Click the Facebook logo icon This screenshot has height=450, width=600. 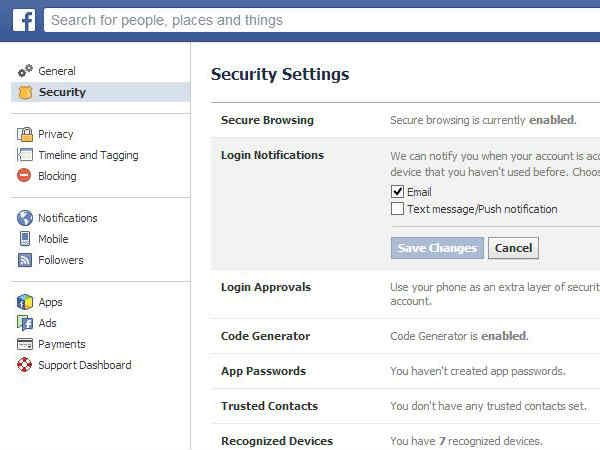pyautogui.click(x=24, y=20)
